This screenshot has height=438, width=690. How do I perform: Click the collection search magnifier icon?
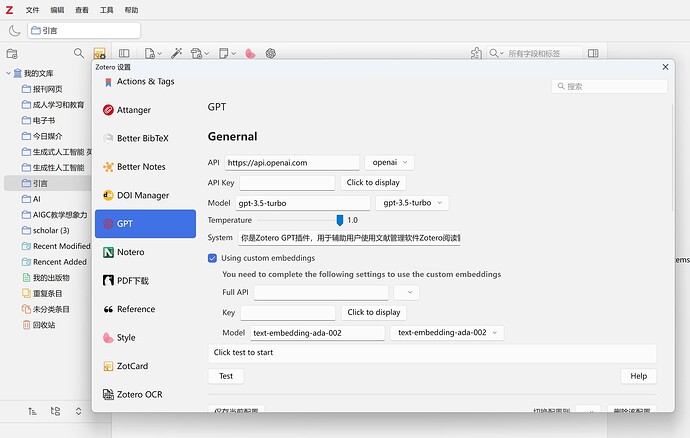point(79,53)
